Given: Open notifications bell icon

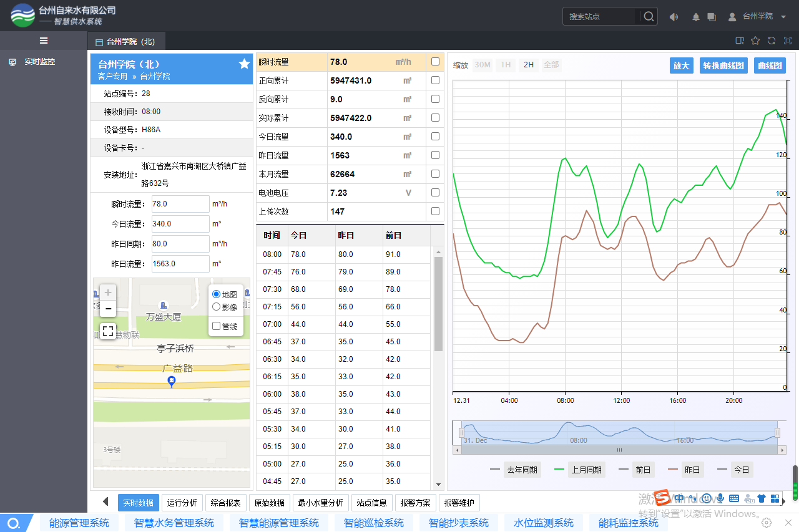Looking at the screenshot, I should pyautogui.click(x=696, y=17).
